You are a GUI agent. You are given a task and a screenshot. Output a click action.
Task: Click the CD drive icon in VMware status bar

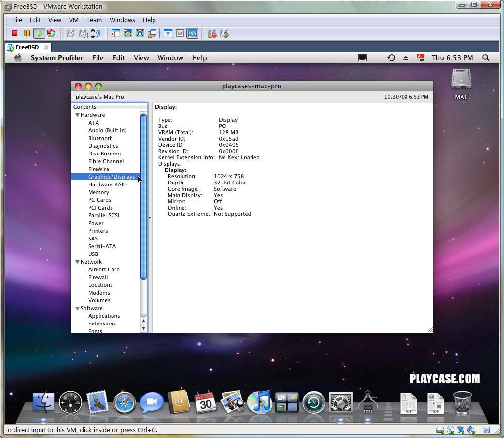pos(450,430)
